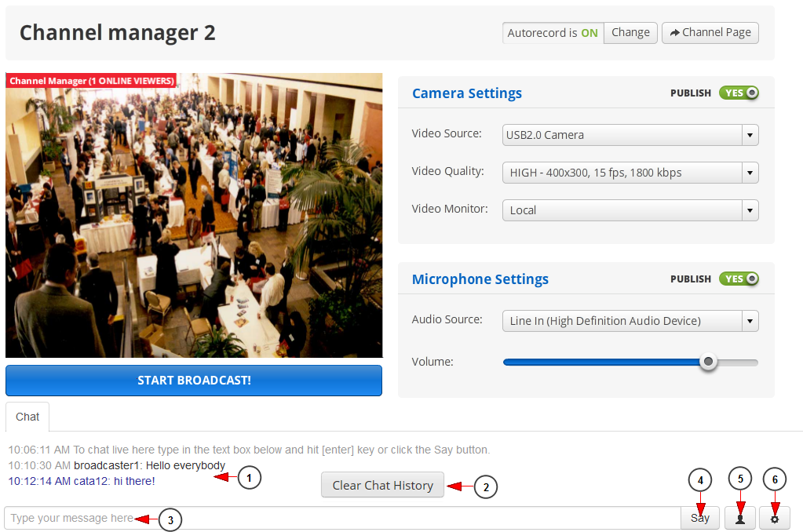Open the Video Monitor dropdown

(x=630, y=210)
